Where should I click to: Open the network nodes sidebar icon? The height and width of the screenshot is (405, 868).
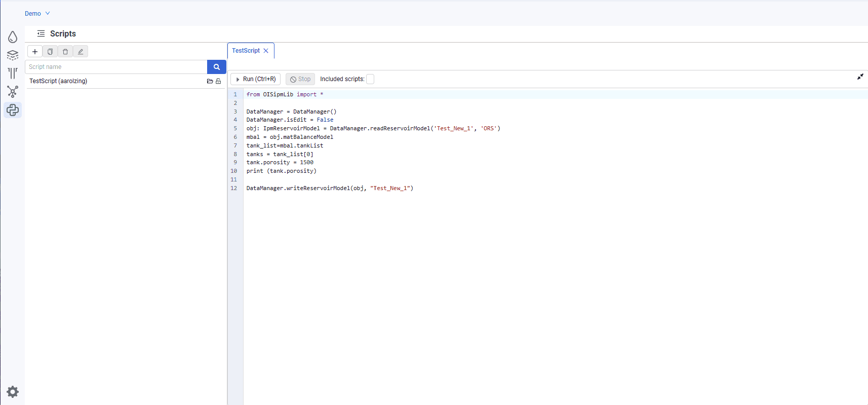pyautogui.click(x=13, y=91)
